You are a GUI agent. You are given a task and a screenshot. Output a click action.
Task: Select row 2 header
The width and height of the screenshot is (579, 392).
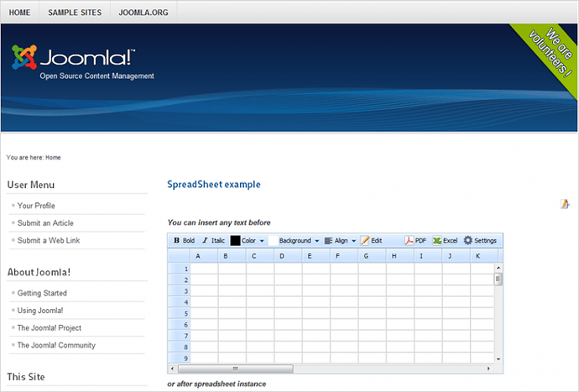(179, 280)
